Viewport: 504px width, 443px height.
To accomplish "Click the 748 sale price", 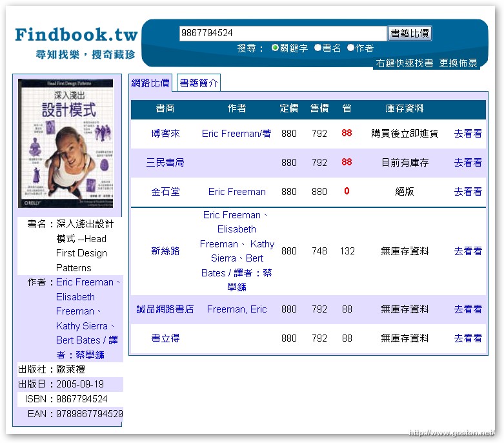I will pyautogui.click(x=319, y=251).
